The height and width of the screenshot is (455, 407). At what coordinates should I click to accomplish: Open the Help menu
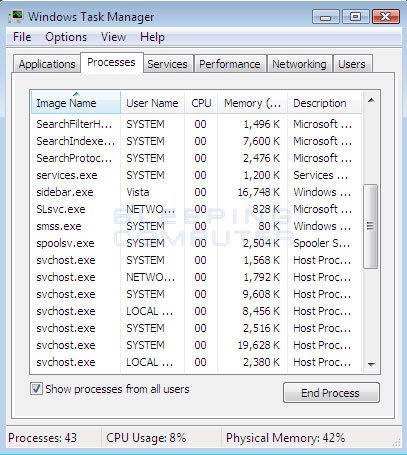coord(152,37)
